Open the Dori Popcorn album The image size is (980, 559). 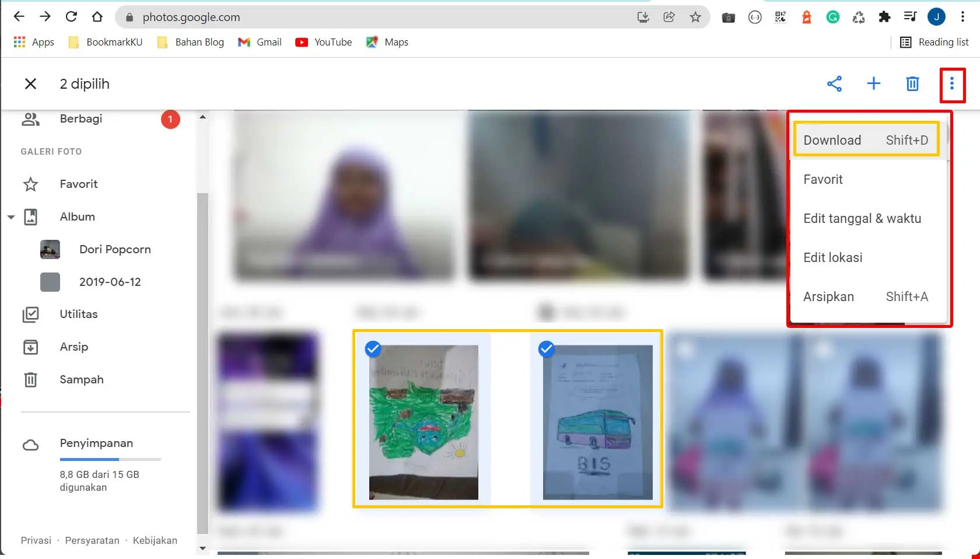pos(115,249)
